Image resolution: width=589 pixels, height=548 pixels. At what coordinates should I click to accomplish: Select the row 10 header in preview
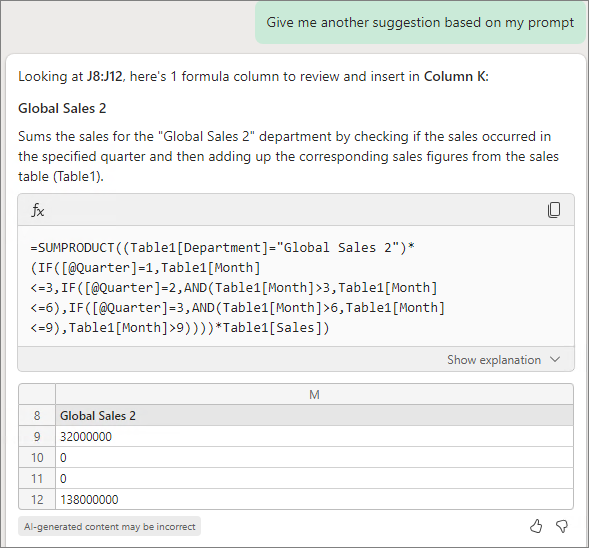(37, 457)
